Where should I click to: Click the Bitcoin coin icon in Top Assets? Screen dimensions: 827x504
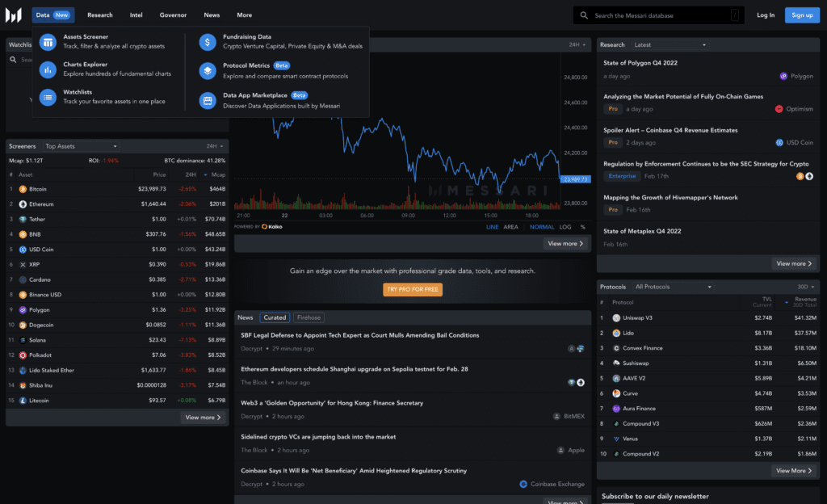click(23, 189)
